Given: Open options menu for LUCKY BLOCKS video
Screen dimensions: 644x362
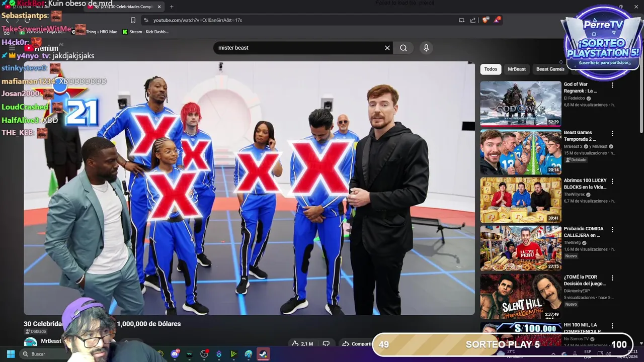Looking at the screenshot, I should [612, 182].
